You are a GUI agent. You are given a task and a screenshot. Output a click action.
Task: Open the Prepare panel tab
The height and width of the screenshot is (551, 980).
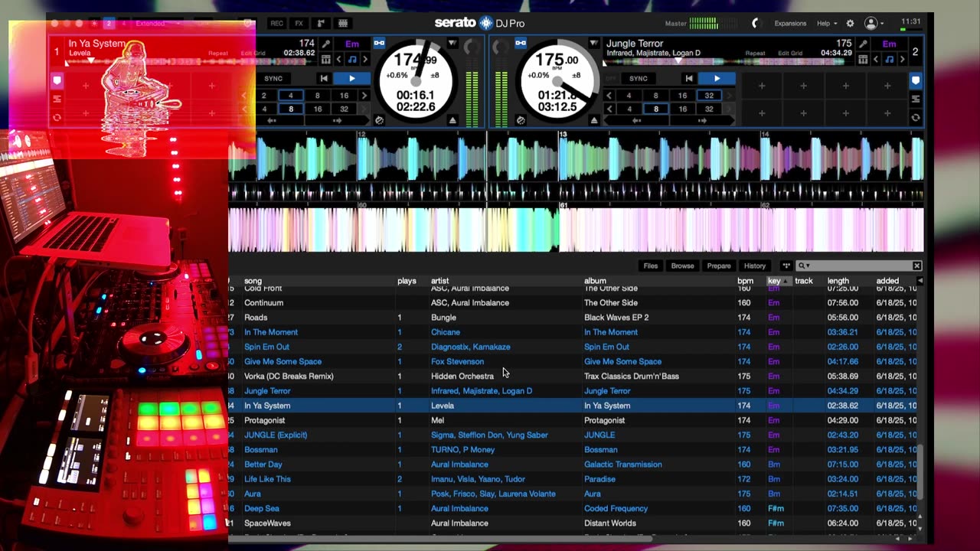coord(718,266)
